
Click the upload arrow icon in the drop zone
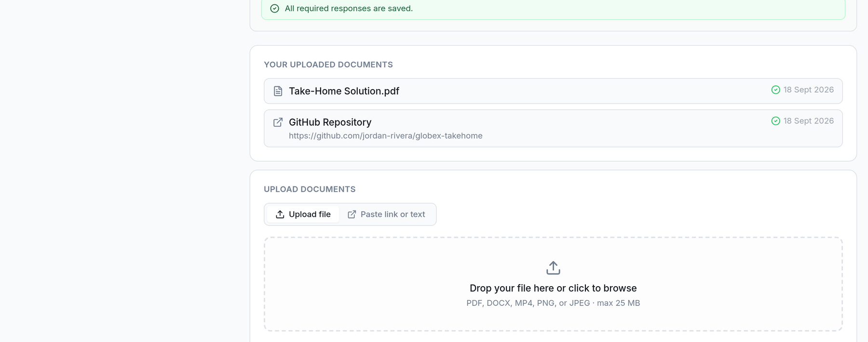pos(553,268)
